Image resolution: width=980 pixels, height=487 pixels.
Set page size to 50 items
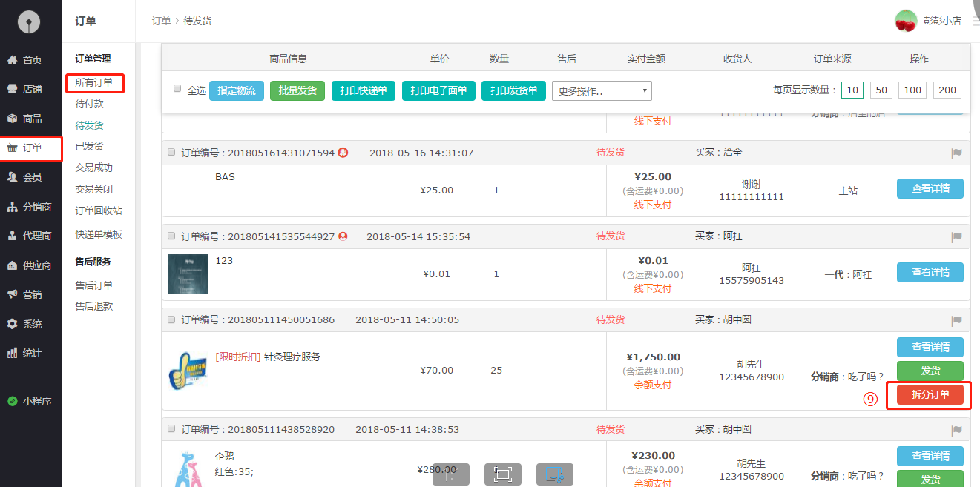click(881, 90)
